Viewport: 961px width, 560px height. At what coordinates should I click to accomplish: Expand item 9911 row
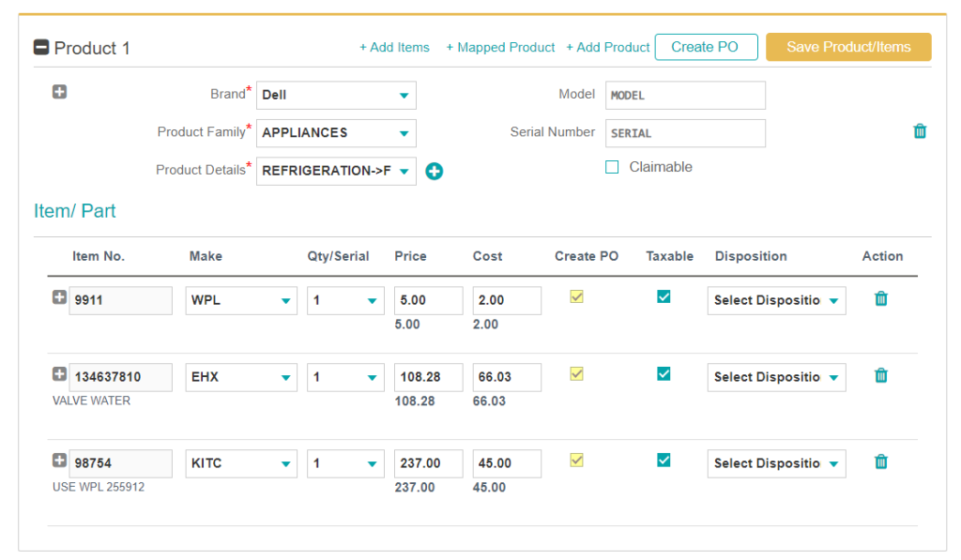point(59,297)
